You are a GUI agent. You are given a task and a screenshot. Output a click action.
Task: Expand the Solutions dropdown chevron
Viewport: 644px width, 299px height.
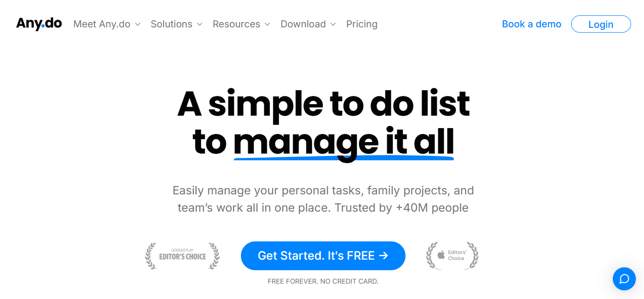[199, 24]
